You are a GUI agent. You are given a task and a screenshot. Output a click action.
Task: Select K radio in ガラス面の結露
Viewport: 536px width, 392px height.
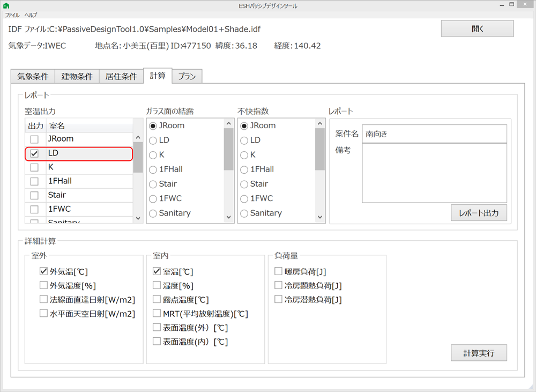pyautogui.click(x=153, y=156)
